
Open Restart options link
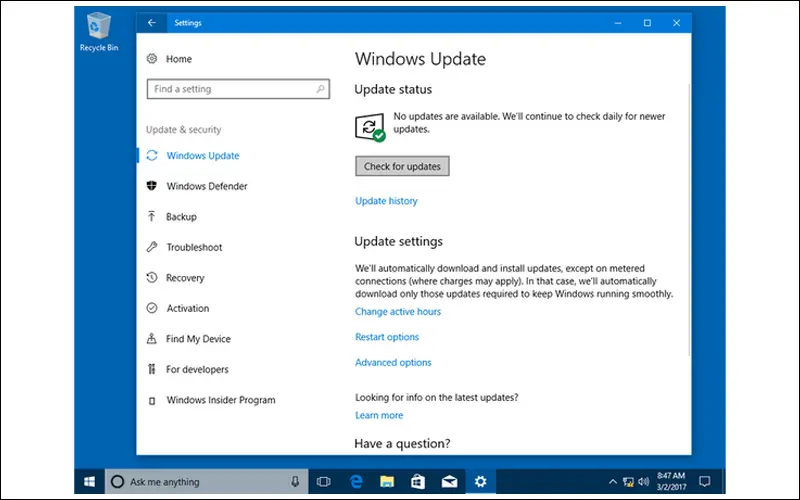(x=387, y=337)
